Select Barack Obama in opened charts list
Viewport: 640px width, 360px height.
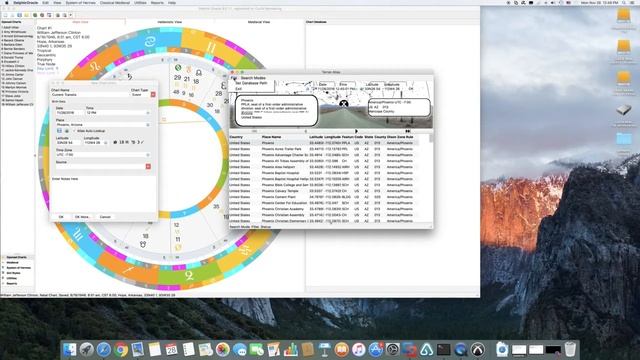(x=13, y=40)
